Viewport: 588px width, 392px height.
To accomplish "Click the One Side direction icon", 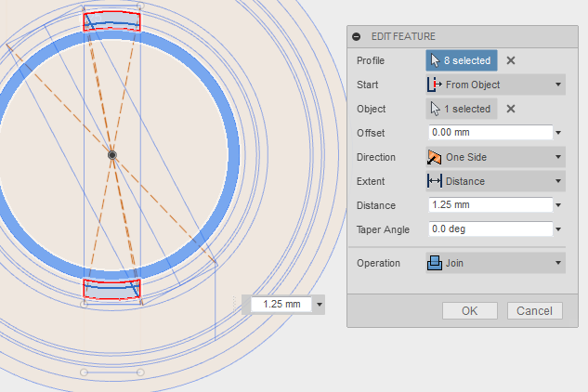I will coord(434,157).
